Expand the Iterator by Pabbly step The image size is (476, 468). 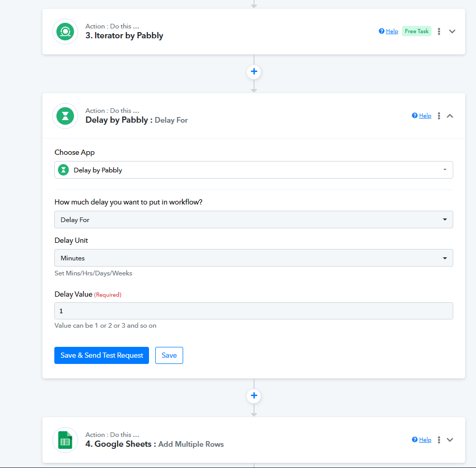point(452,31)
